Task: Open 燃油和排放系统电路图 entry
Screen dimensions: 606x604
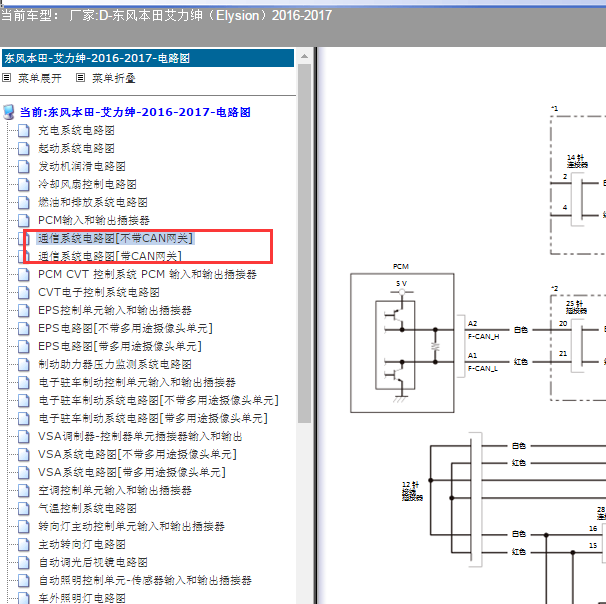Action: pos(92,202)
